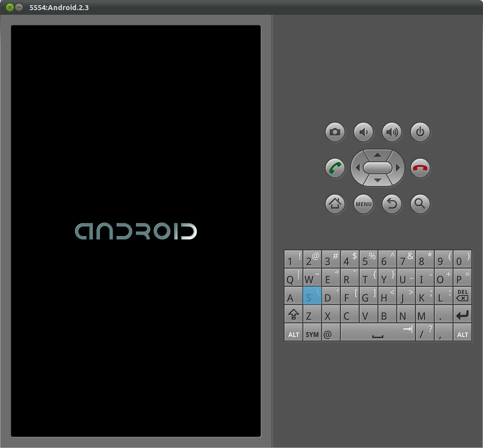Image resolution: width=483 pixels, height=448 pixels.
Task: Lower volume with the volume down button
Action: [363, 132]
